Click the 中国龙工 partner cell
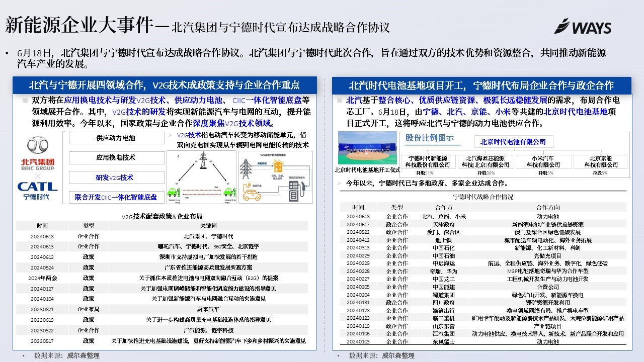The width and height of the screenshot is (644, 362). (x=443, y=279)
